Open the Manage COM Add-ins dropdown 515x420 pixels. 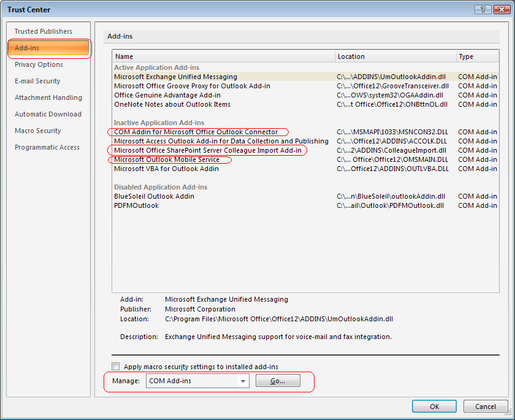click(x=243, y=381)
